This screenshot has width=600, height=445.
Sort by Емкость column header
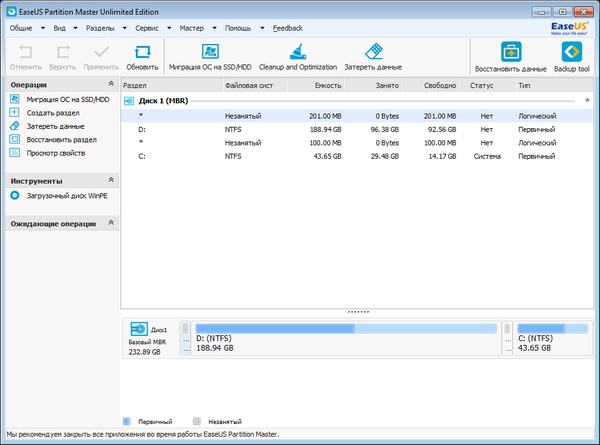(328, 85)
